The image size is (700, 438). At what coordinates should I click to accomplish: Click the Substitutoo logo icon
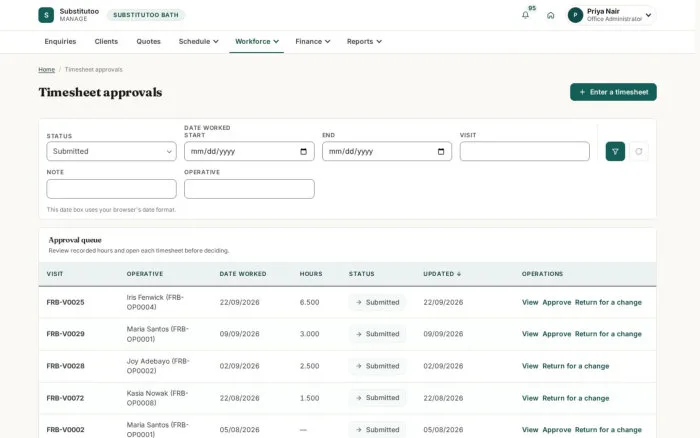click(46, 15)
